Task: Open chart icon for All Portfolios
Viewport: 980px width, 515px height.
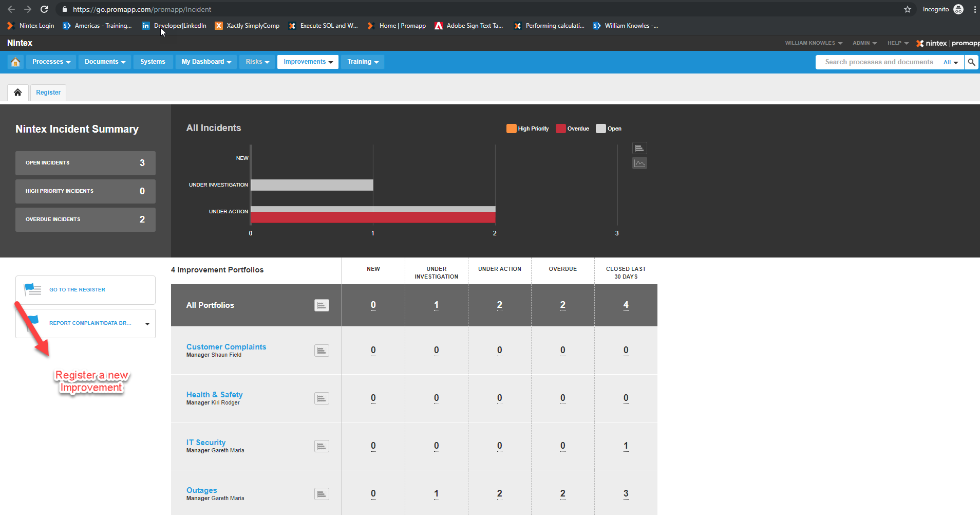Action: pyautogui.click(x=322, y=305)
